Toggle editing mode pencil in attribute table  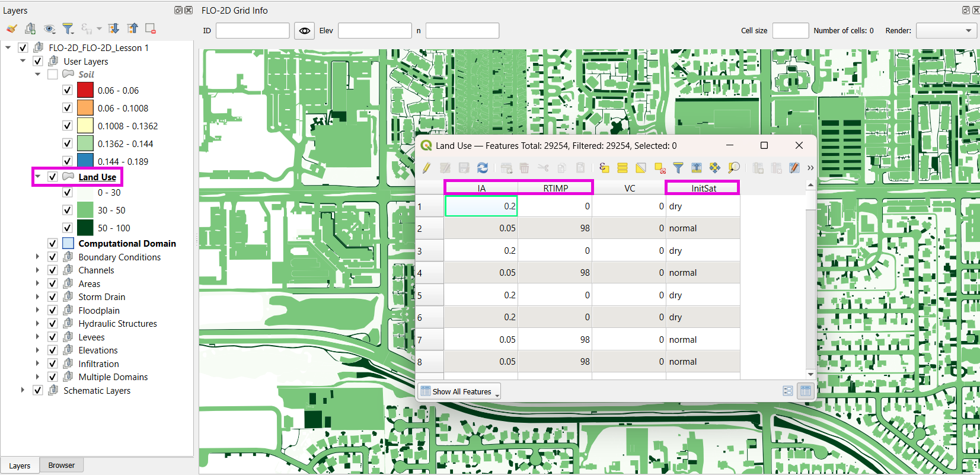point(426,168)
